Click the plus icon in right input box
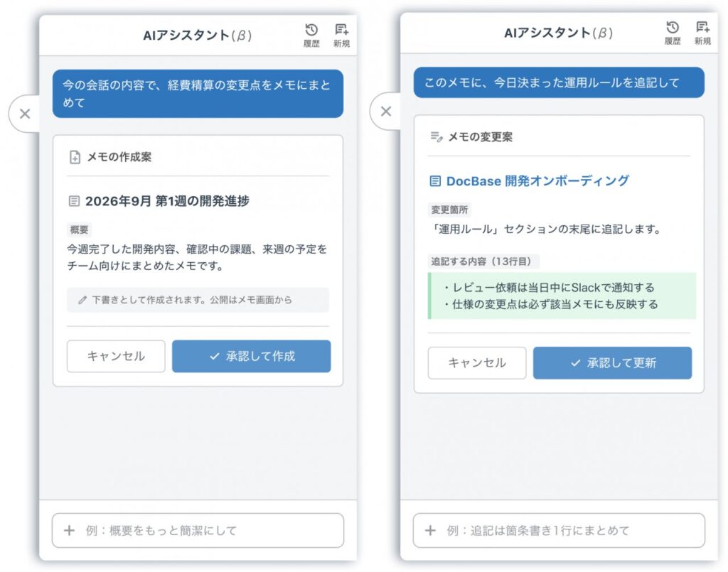 pos(430,530)
